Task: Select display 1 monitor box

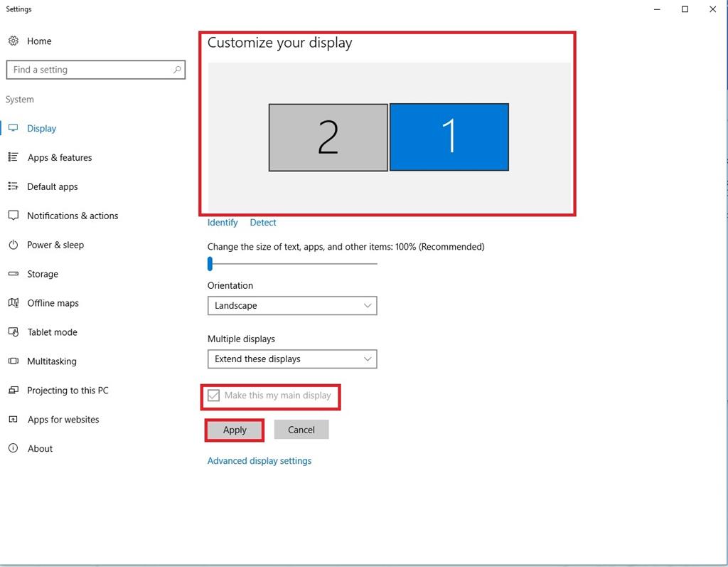Action: pos(449,137)
